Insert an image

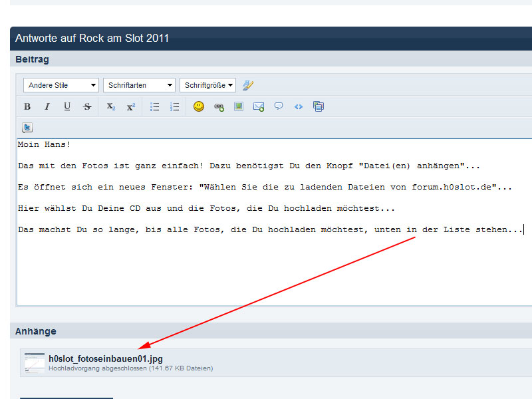[239, 106]
